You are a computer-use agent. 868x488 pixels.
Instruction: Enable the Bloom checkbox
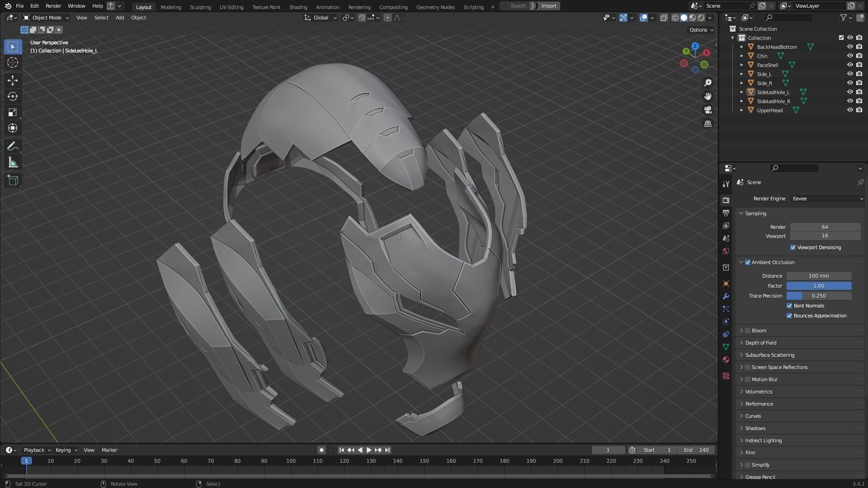(x=748, y=331)
